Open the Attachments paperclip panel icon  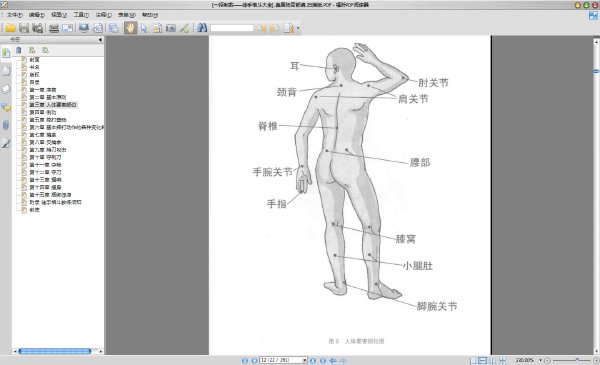(x=6, y=125)
